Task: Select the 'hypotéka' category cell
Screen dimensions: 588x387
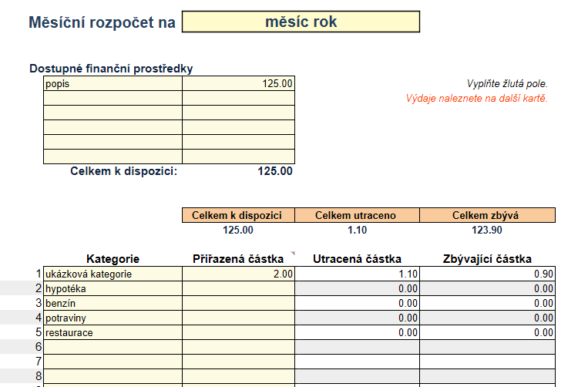Action: [x=113, y=288]
